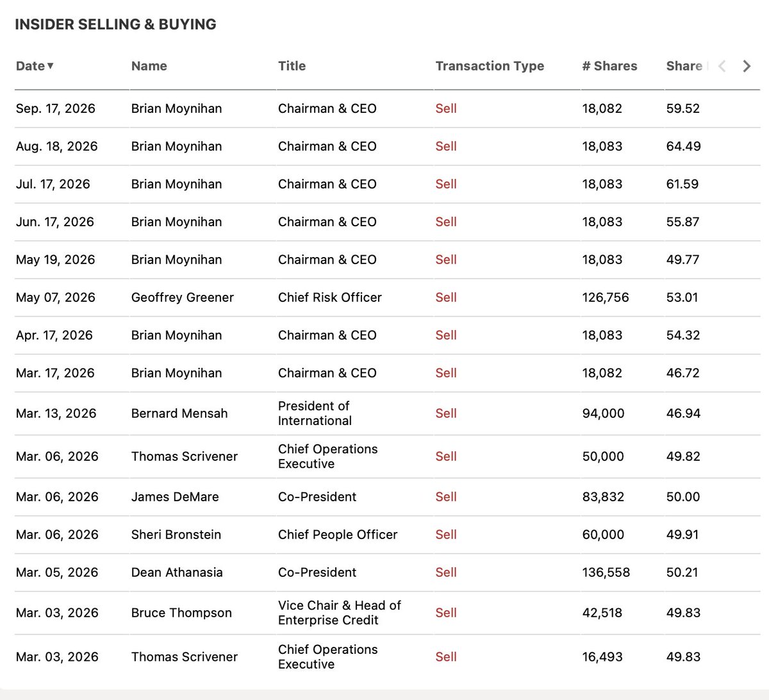The height and width of the screenshot is (700, 769).
Task: Click Sell in the Bernard Mensah row
Action: click(x=445, y=413)
